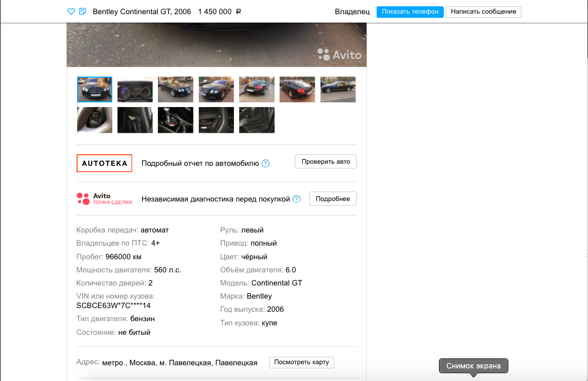
Task: Select first thumbnail of Bentley front view
Action: tap(94, 89)
